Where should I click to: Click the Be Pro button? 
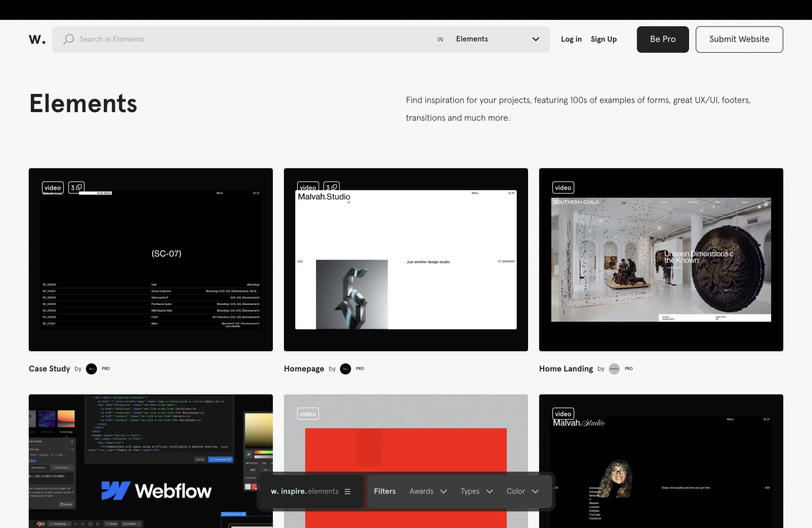(663, 39)
